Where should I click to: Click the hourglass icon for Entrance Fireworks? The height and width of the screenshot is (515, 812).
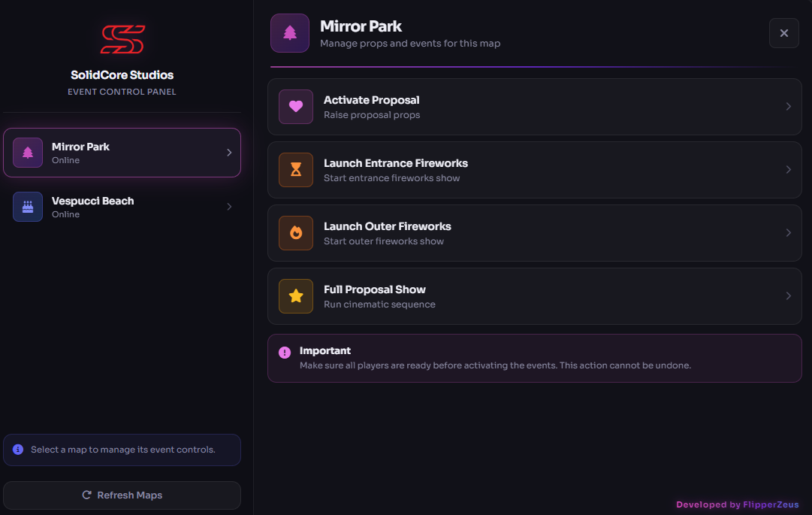point(296,170)
